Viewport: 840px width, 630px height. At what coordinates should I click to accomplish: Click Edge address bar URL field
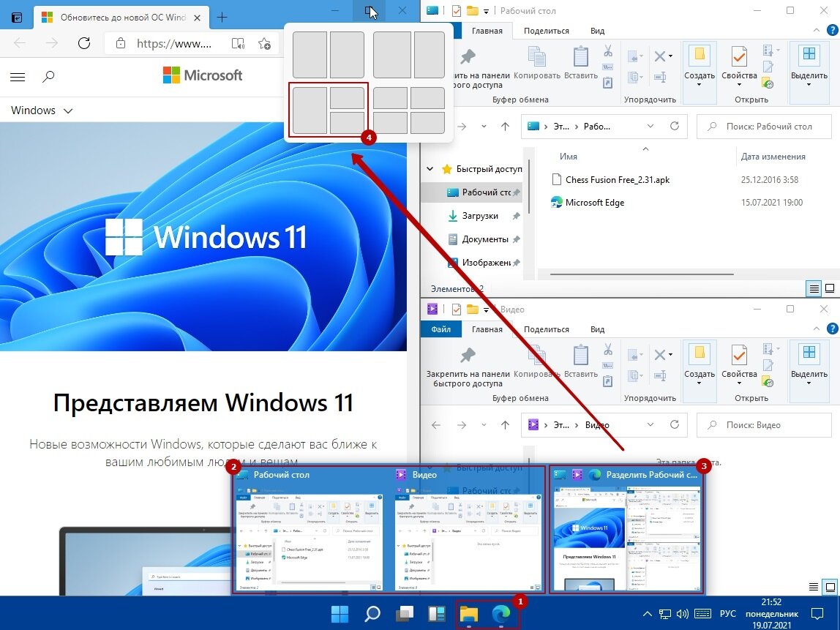click(x=173, y=43)
